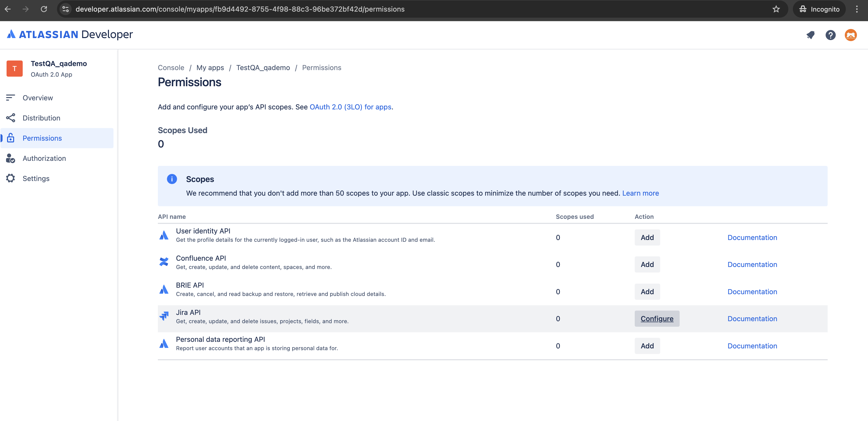Add the BRIE API scopes

point(647,292)
